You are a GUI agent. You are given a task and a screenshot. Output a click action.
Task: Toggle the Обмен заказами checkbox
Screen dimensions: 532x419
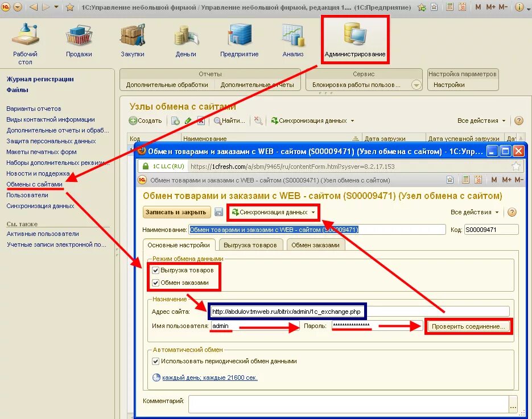click(x=156, y=283)
